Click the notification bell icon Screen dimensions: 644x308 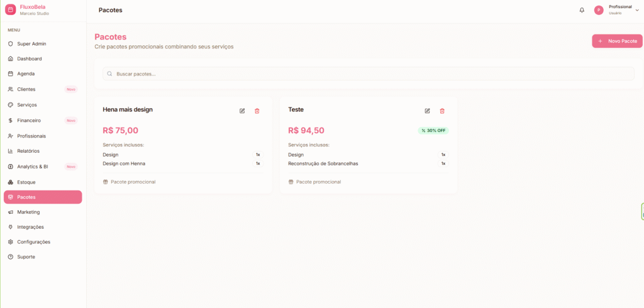(x=582, y=10)
